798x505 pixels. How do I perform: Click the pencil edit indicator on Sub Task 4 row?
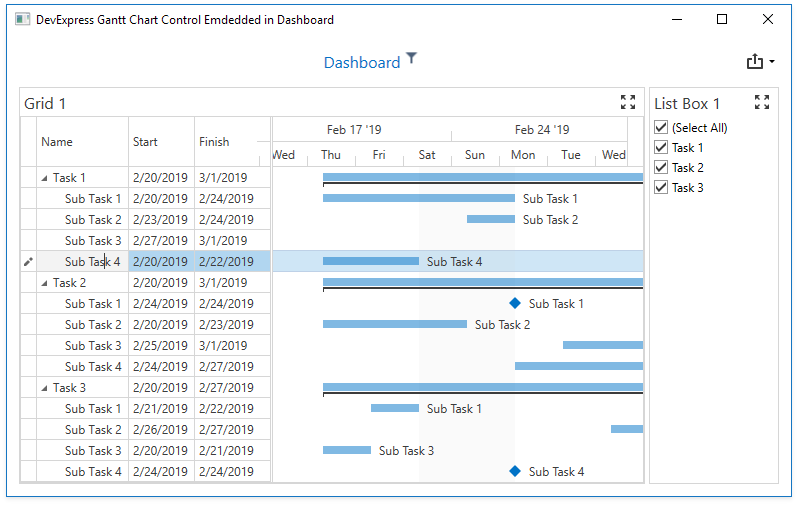click(28, 262)
